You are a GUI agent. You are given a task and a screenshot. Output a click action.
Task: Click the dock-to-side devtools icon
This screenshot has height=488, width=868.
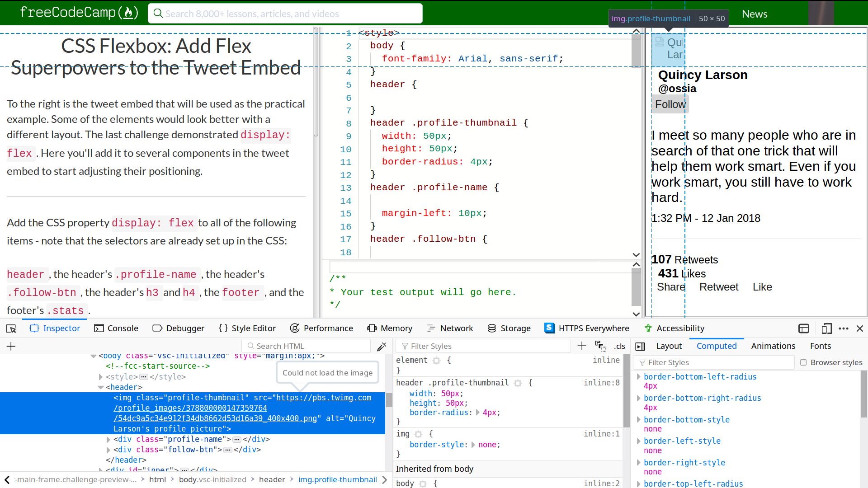pos(804,328)
